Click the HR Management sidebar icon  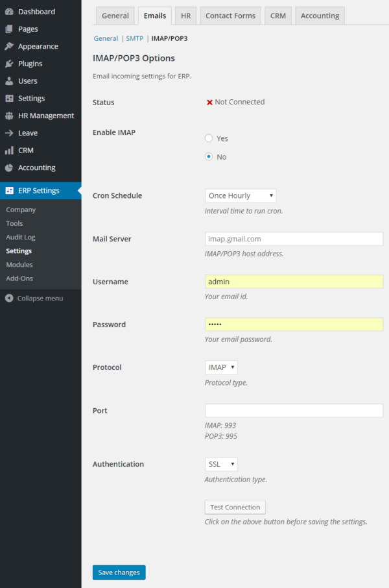(x=9, y=116)
